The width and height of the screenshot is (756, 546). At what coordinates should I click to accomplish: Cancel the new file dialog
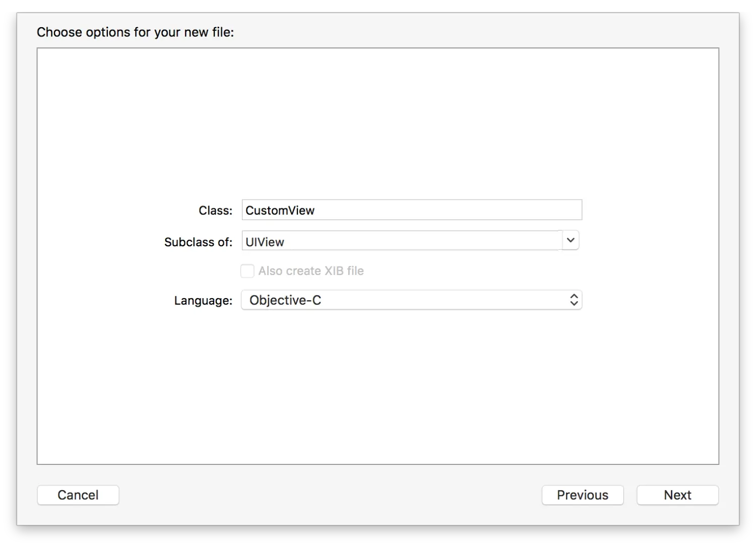click(x=78, y=495)
